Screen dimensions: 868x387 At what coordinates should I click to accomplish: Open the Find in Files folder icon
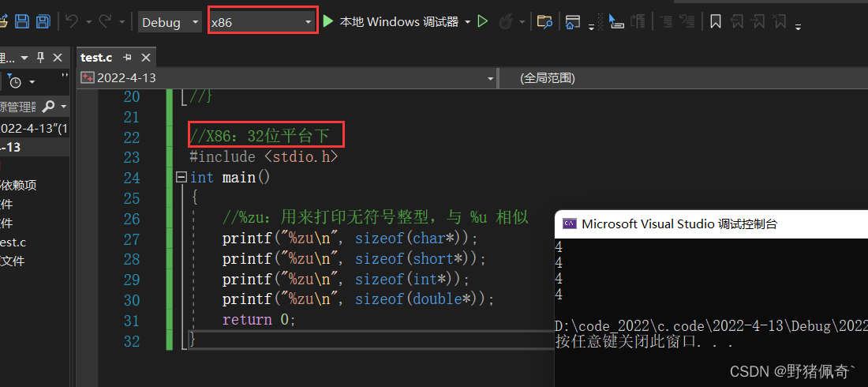point(544,22)
